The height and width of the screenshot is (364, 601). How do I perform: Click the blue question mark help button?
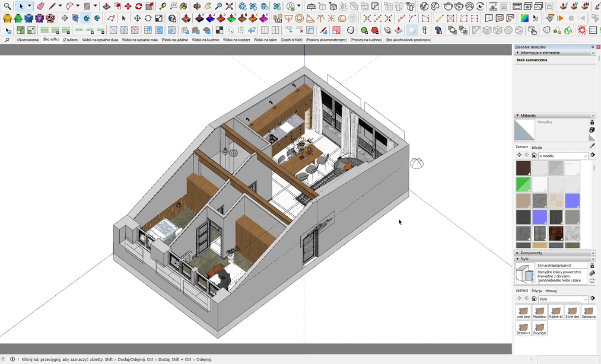(x=438, y=30)
